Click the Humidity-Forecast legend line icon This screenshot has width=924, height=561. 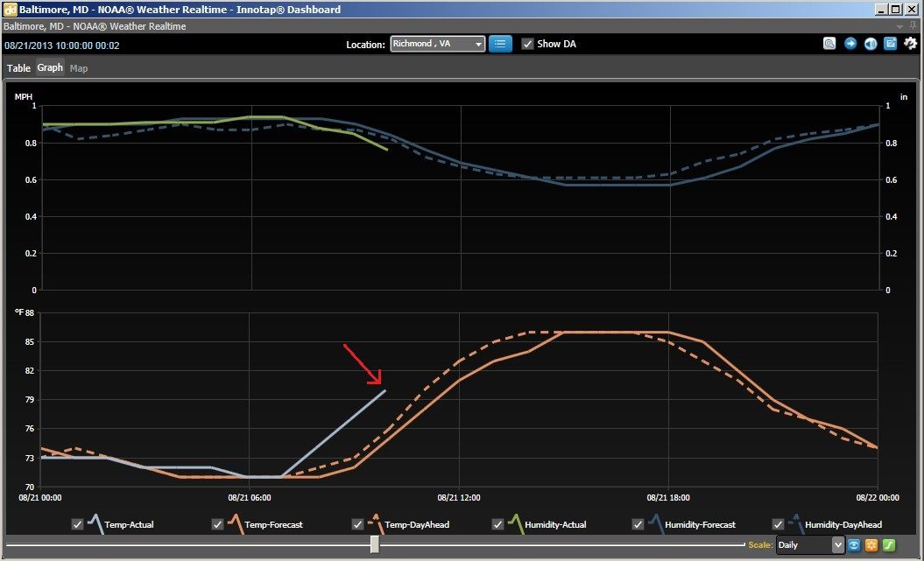[x=657, y=524]
